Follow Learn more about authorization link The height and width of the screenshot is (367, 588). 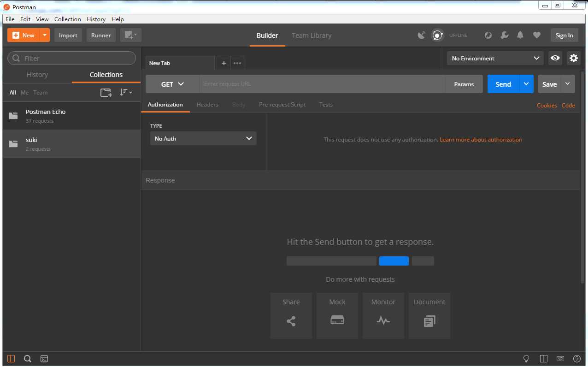click(x=481, y=139)
